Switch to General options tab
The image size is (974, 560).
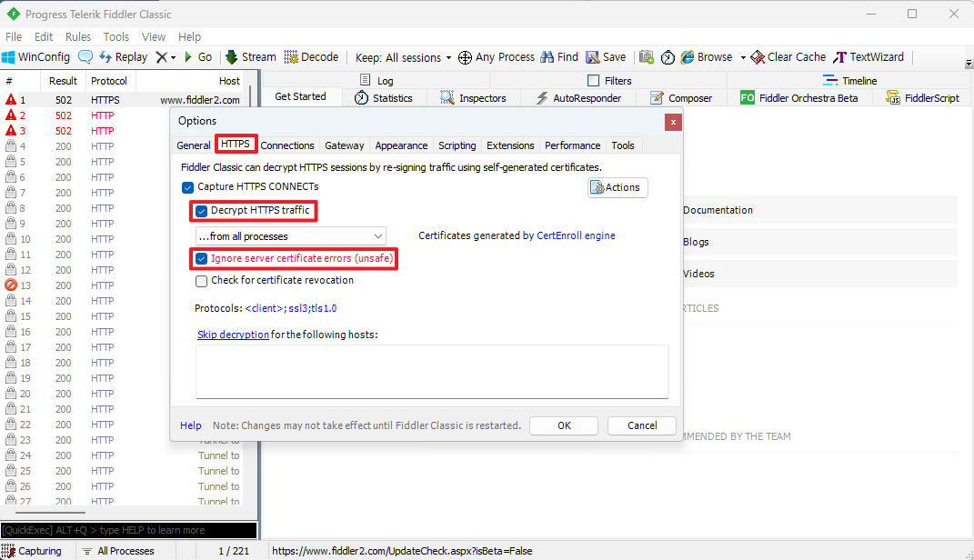click(193, 145)
